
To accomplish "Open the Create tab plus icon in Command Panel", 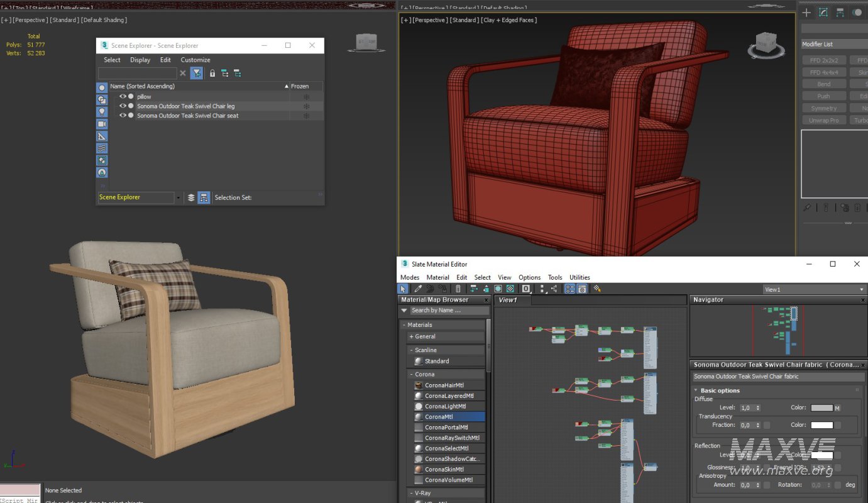I will [x=806, y=13].
